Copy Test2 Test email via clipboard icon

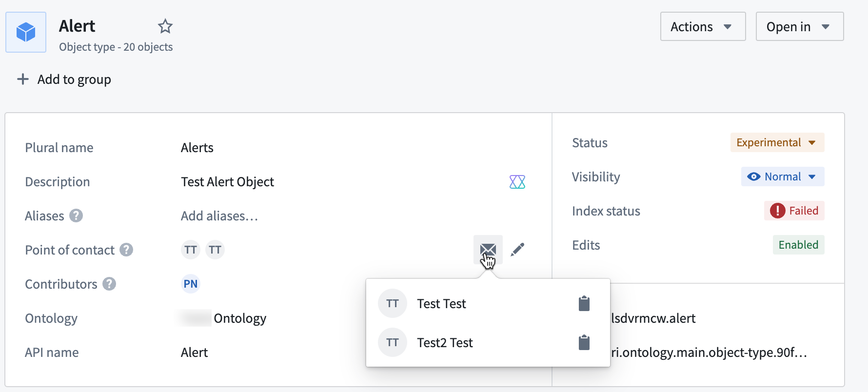pos(584,342)
